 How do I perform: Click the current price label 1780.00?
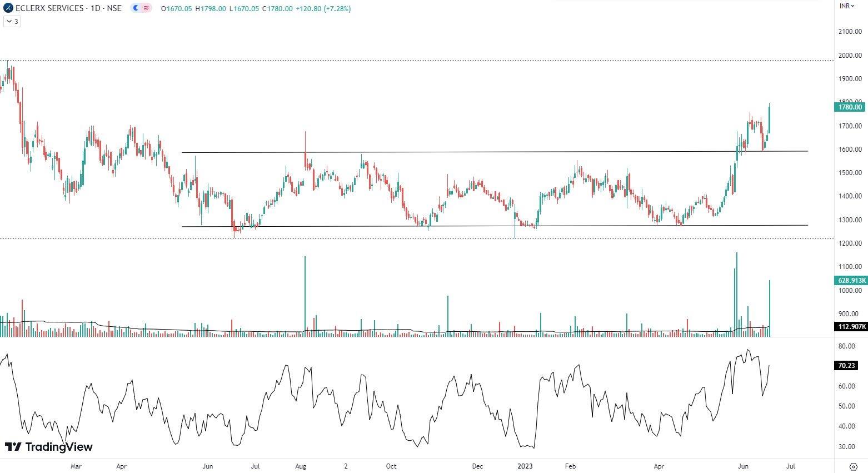click(850, 107)
